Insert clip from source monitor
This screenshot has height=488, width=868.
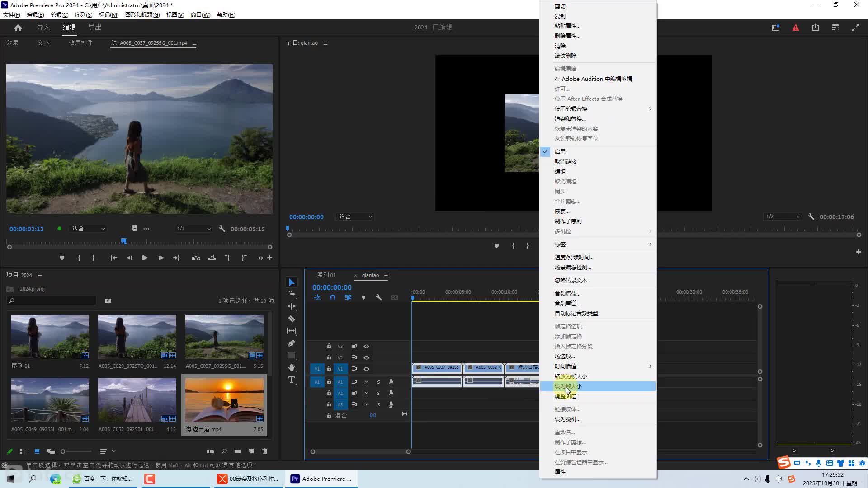pos(196,258)
